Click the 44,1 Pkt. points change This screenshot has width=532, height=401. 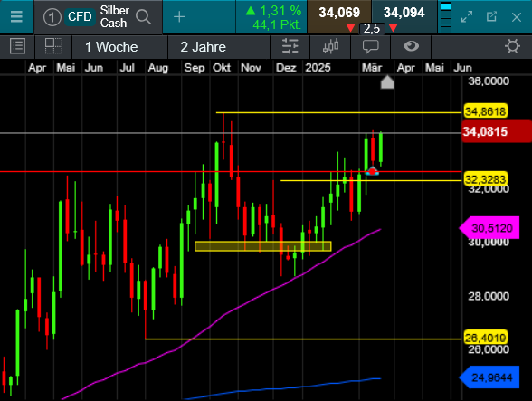277,24
